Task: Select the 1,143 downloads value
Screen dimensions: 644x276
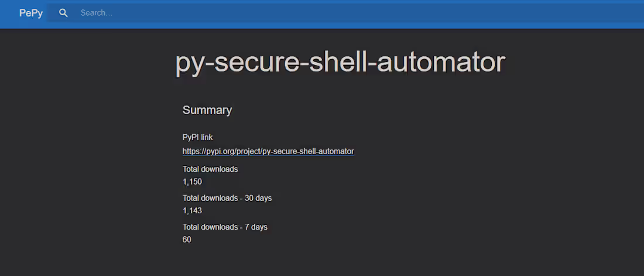Action: point(192,211)
